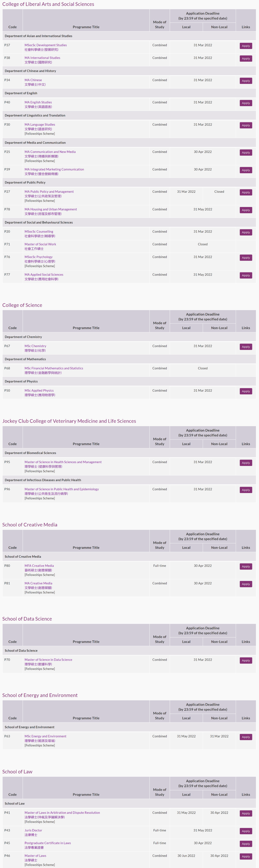Open MA English Studies programme page
The height and width of the screenshot is (868, 259).
(x=38, y=102)
